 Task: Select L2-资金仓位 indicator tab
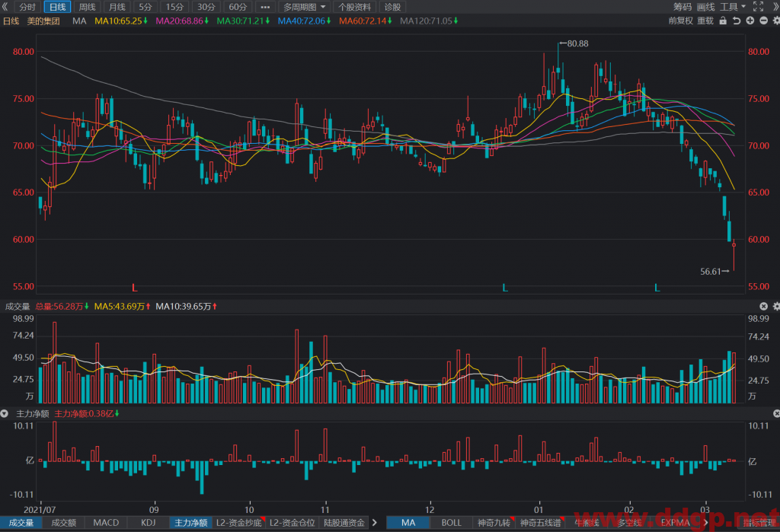(292, 523)
